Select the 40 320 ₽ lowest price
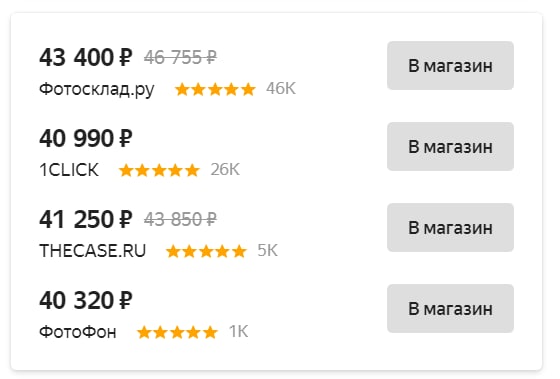The height and width of the screenshot is (379, 560). [86, 301]
